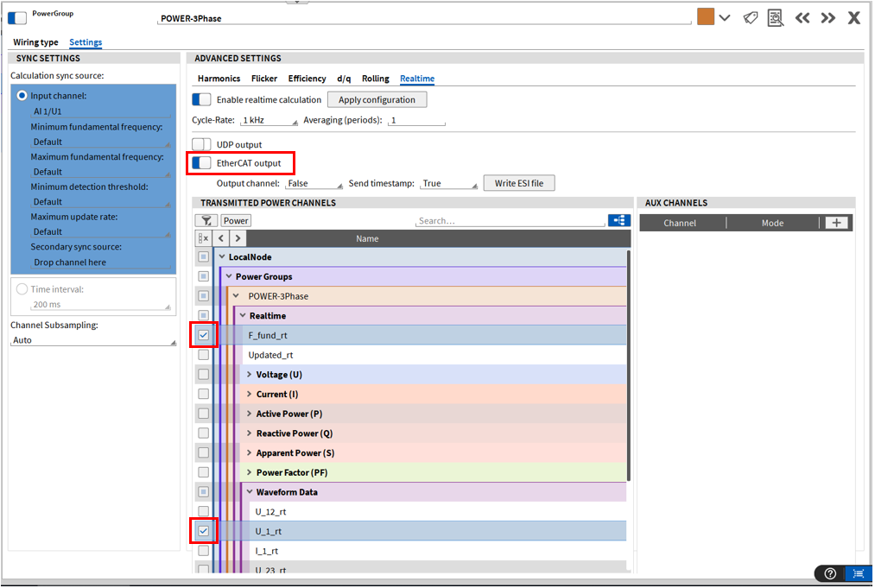Collapse the Realtime node

[x=243, y=315]
